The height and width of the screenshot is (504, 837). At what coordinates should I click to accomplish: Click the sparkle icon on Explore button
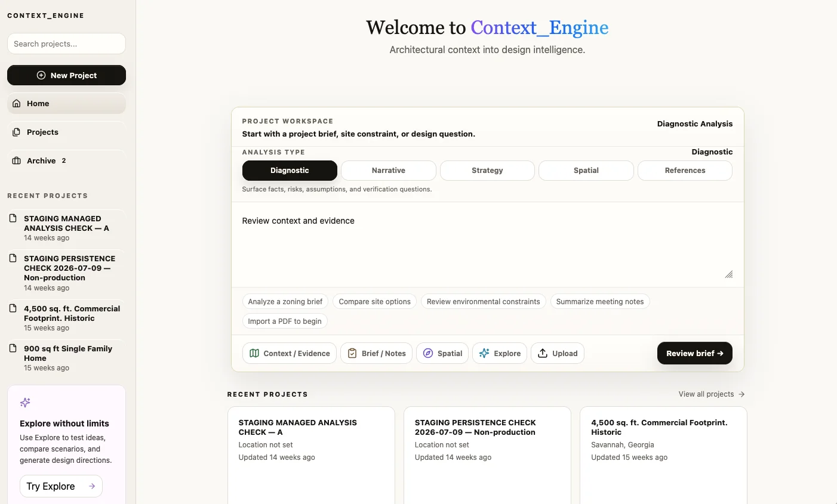click(484, 353)
